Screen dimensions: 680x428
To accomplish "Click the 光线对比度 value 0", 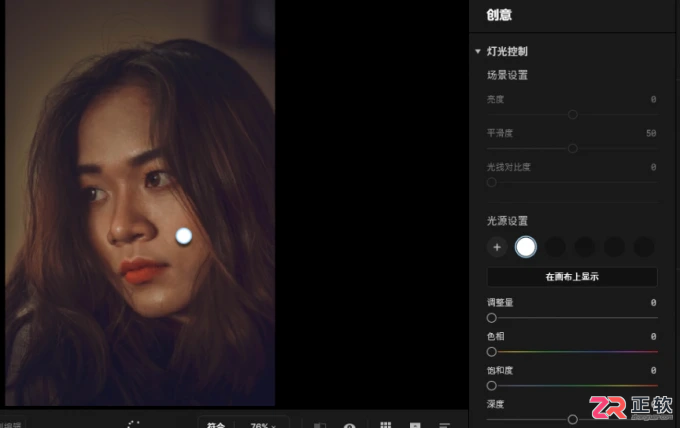I will point(653,167).
